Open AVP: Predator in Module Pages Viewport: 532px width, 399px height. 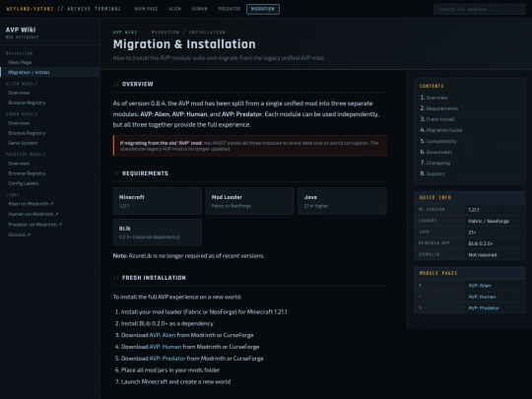[484, 308]
